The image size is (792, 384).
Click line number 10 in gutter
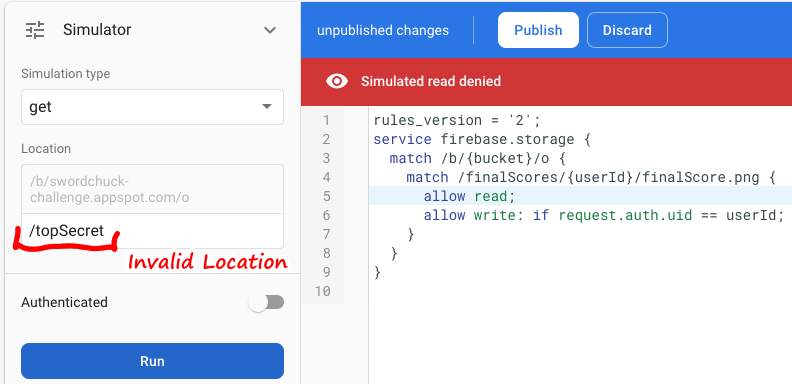point(322,292)
